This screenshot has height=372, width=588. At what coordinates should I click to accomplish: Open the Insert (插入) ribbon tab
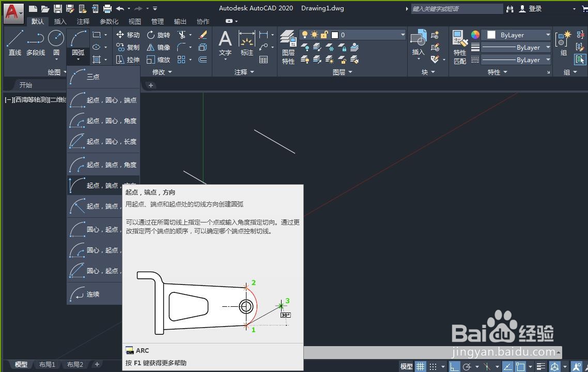(60, 21)
